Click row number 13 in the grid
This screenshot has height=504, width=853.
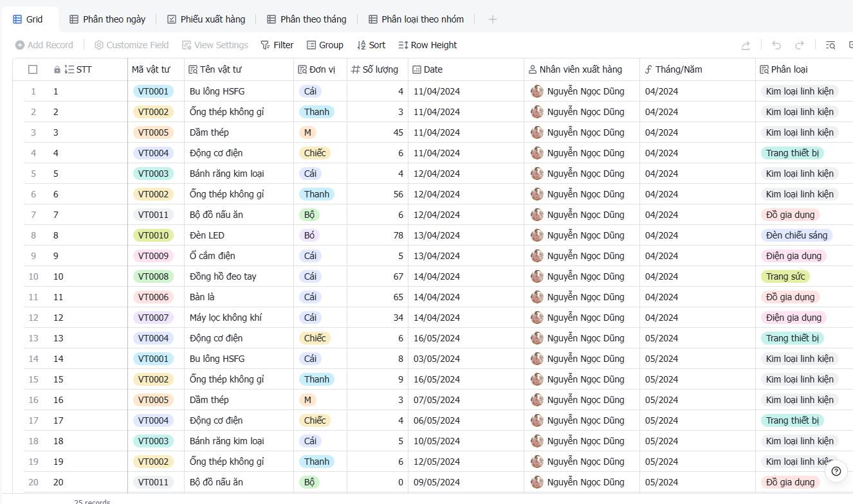[33, 338]
